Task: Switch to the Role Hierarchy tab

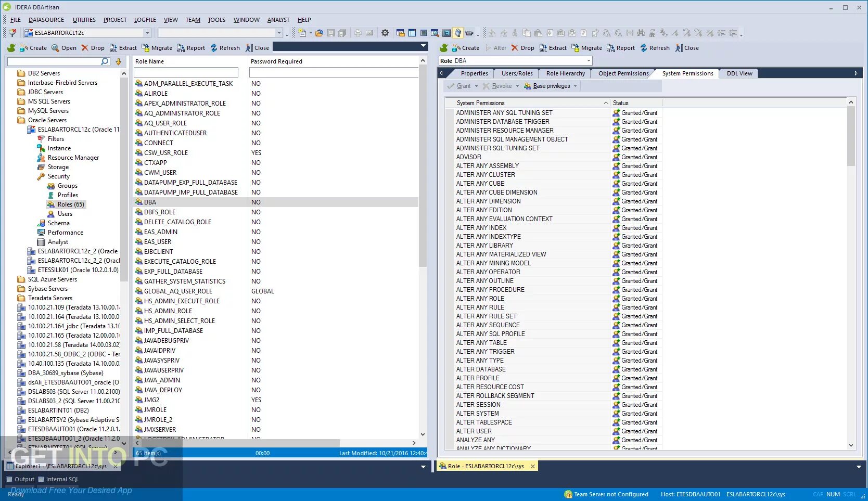Action: 566,73
